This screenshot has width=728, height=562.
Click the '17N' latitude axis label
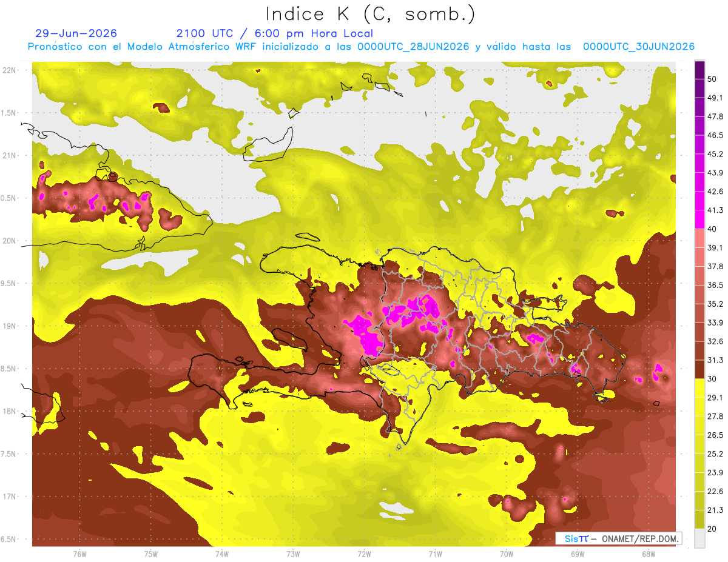coord(8,497)
